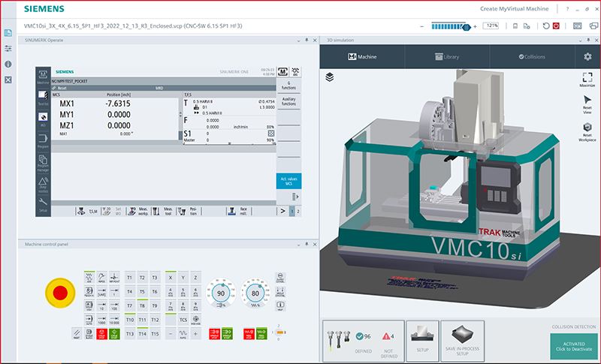Click the layers icon in 3D view
This screenshot has width=601, height=364.
coord(330,77)
